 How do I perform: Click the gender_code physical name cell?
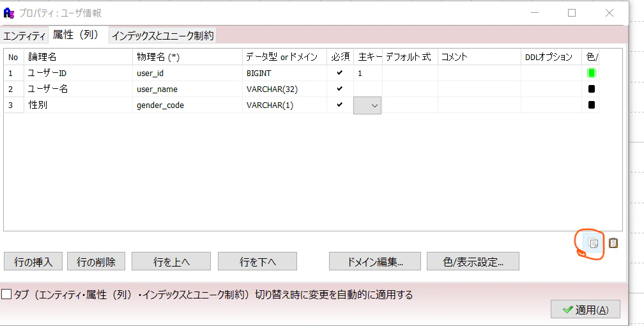[188, 105]
